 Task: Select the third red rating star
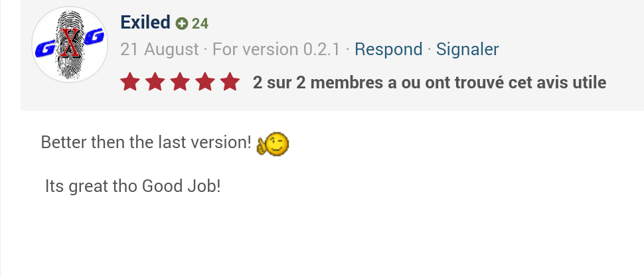[180, 83]
